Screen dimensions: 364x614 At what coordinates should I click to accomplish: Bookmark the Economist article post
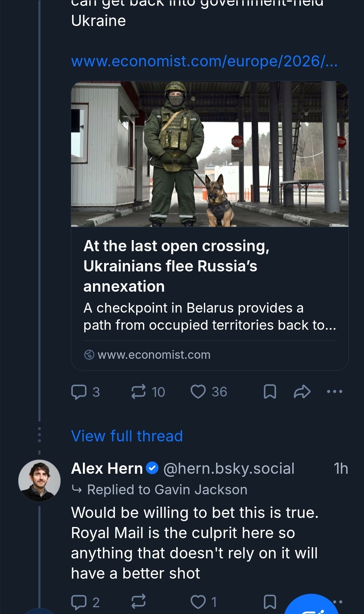click(x=270, y=392)
